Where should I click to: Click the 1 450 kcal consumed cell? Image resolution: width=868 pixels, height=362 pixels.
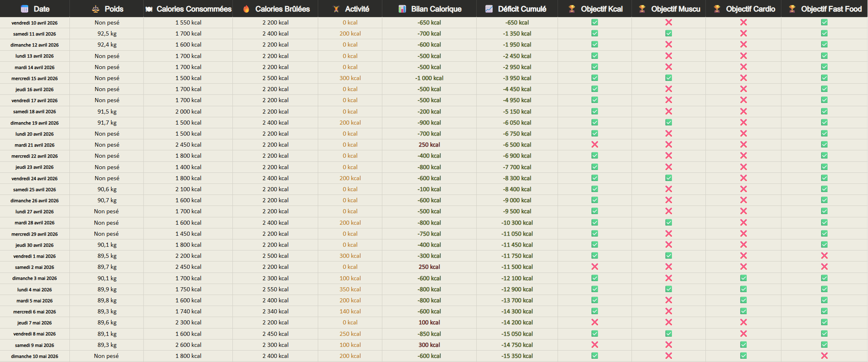tap(188, 234)
